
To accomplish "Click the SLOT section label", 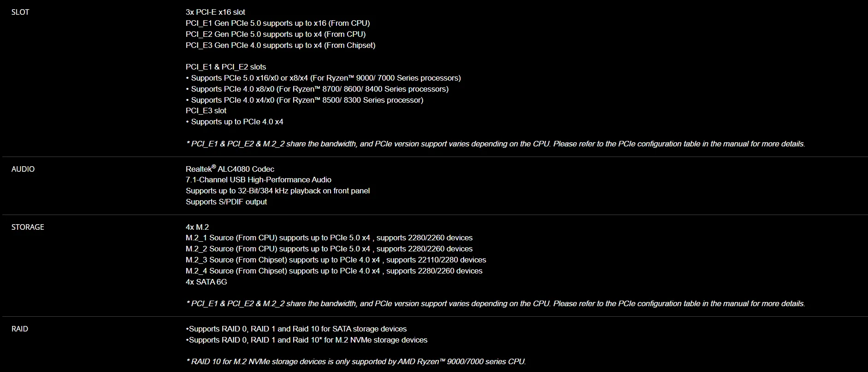I will tap(20, 12).
